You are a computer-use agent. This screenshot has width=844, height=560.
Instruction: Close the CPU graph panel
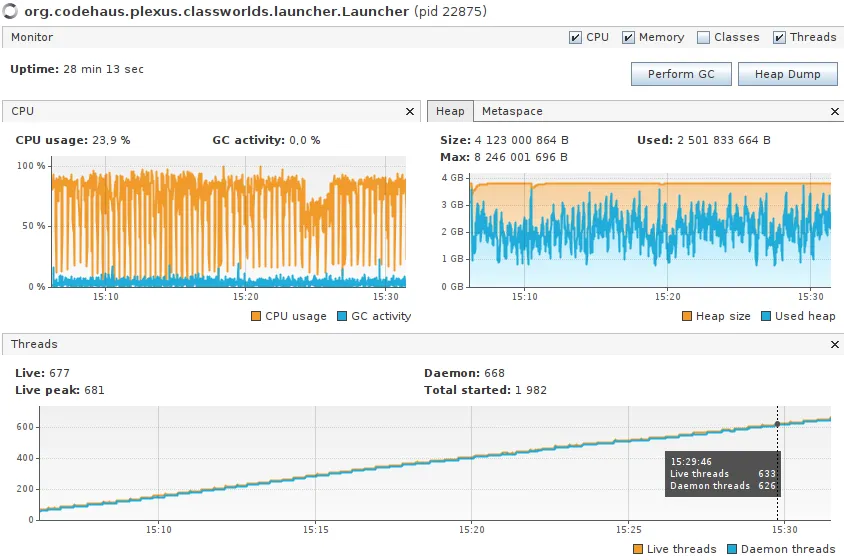[410, 111]
